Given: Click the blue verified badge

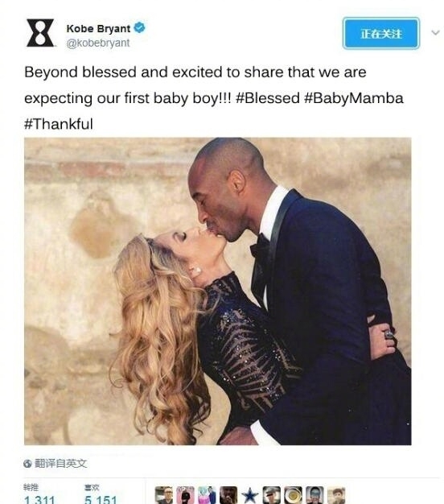Looking at the screenshot, I should tap(139, 27).
